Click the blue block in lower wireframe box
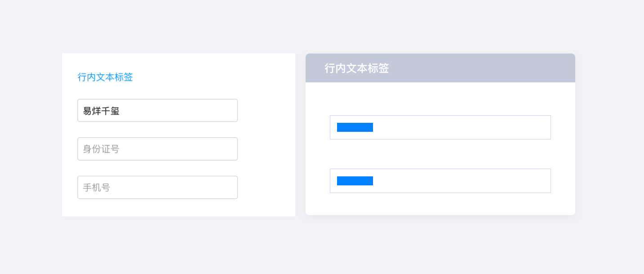 [x=355, y=181]
